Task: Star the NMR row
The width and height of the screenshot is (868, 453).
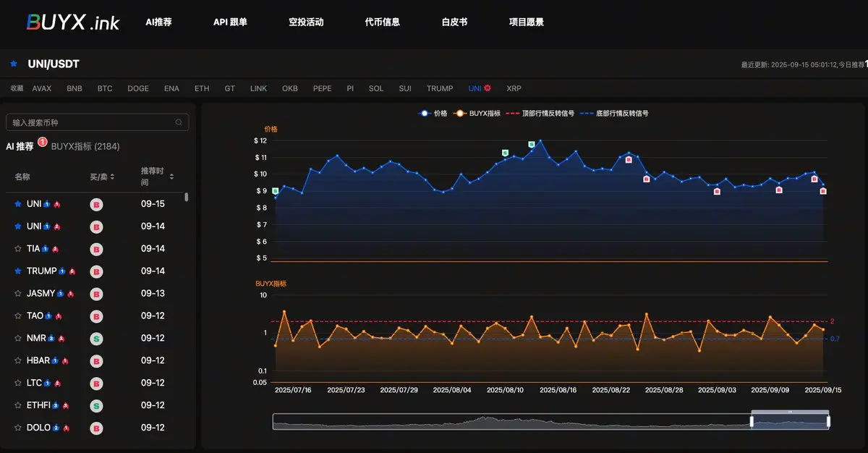Action: pos(18,338)
